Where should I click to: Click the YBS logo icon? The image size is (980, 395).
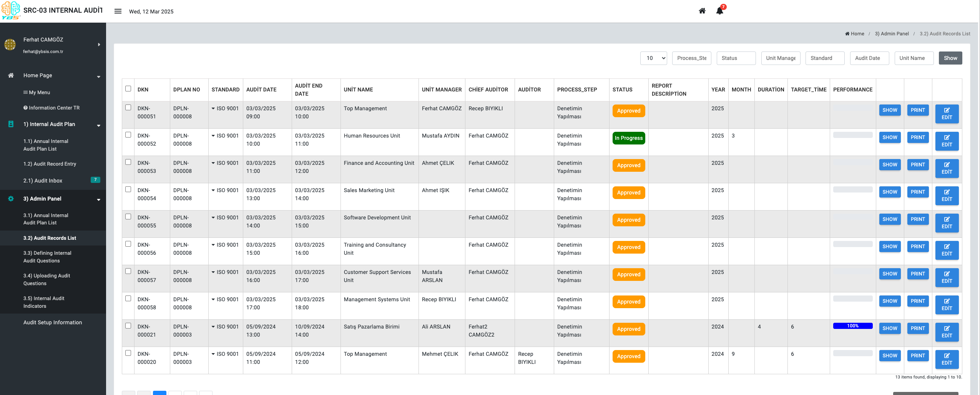[10, 10]
